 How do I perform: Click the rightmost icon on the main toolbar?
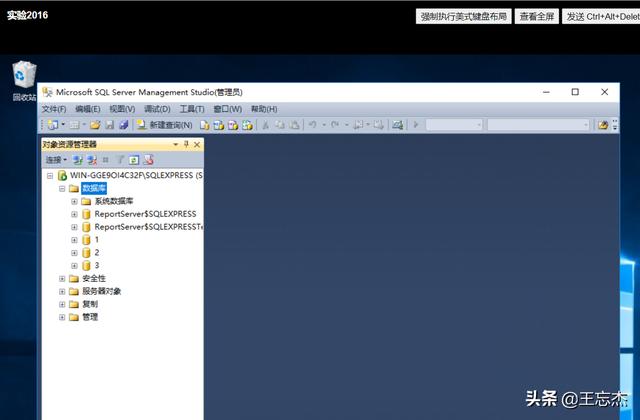pos(603,125)
